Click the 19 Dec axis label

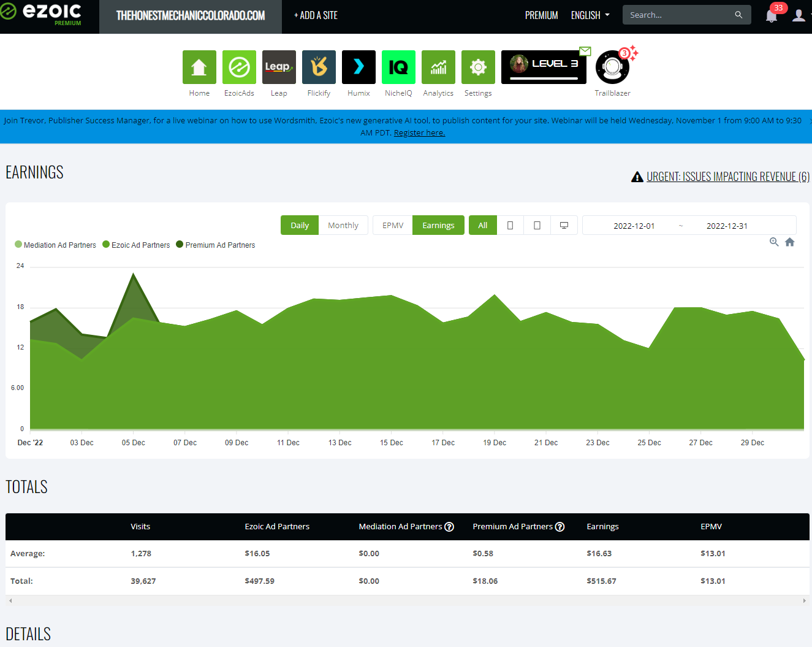tap(495, 443)
